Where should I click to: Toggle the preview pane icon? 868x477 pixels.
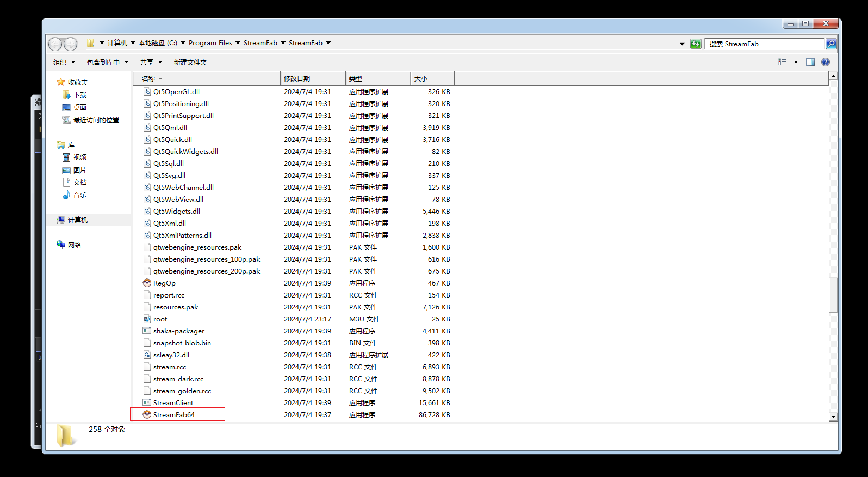[810, 62]
